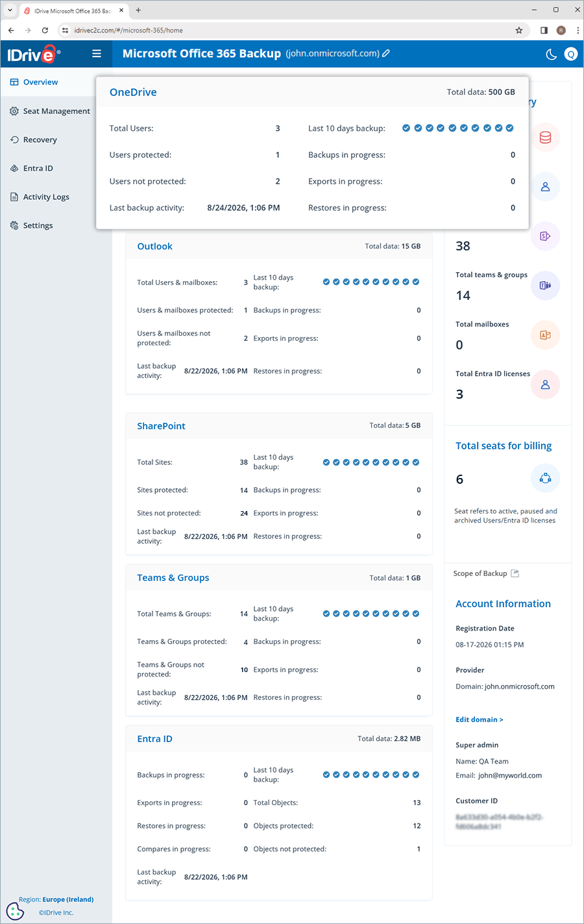
Task: Click the registration date 08-17-2026 01:15 PM
Action: point(490,645)
